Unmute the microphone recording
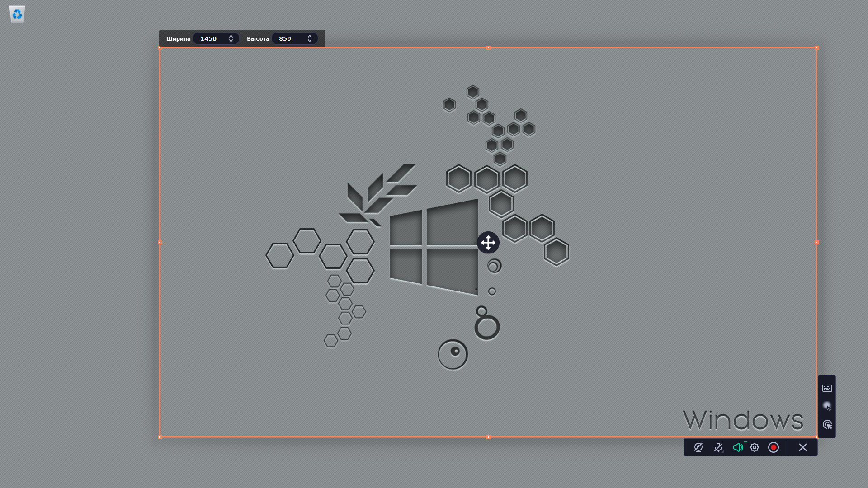 click(718, 447)
